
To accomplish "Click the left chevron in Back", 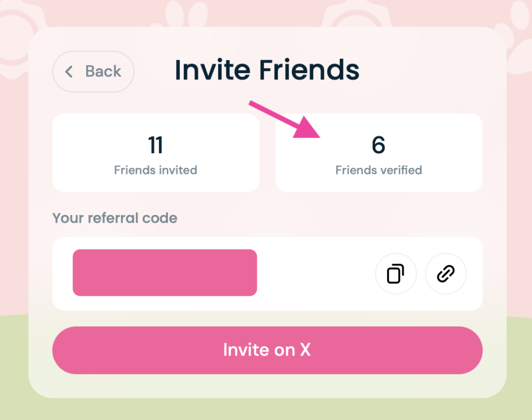I will coord(69,72).
